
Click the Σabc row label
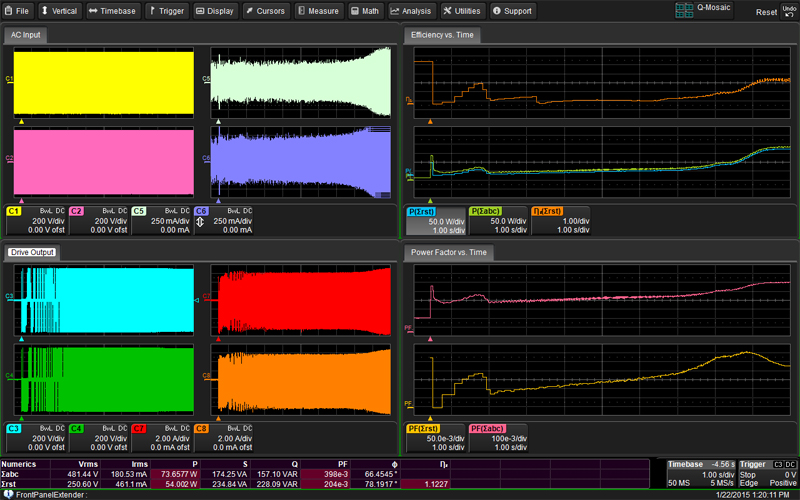click(10, 474)
